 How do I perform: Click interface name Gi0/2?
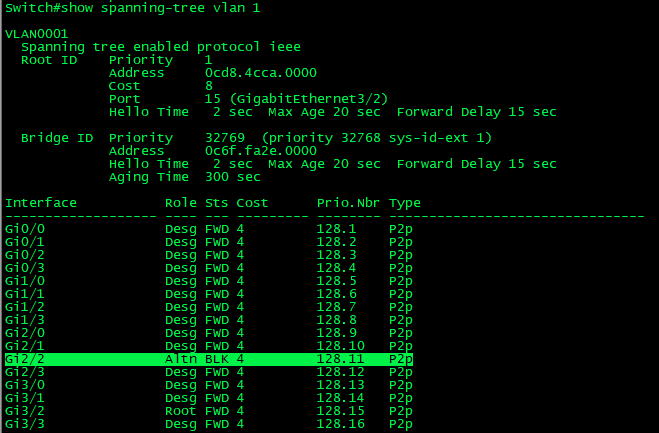[x=25, y=255]
